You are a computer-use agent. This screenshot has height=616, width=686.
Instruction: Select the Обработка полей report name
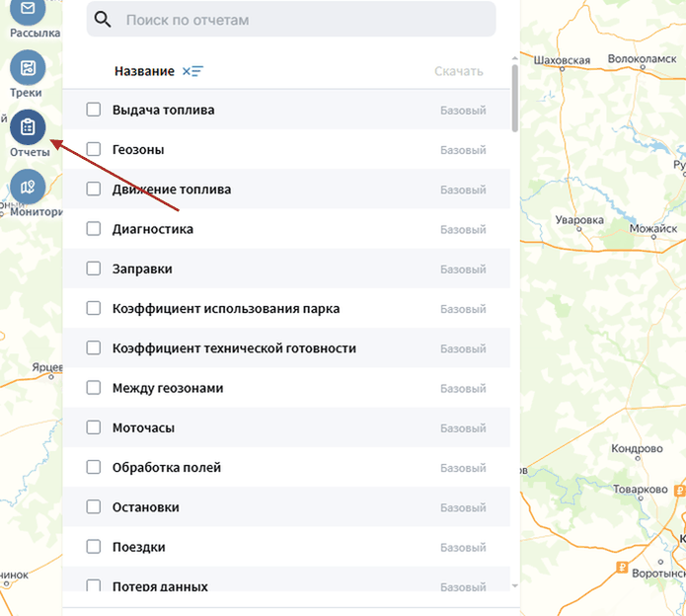pyautogui.click(x=167, y=468)
